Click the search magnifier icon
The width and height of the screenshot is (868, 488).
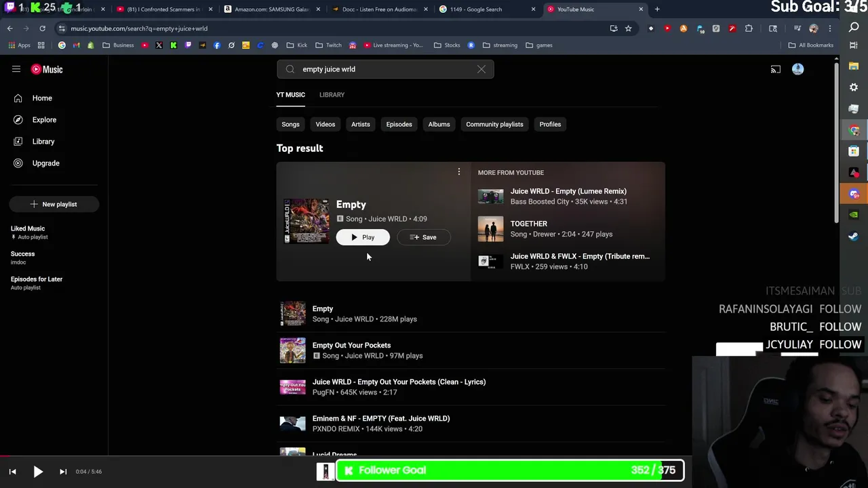290,69
